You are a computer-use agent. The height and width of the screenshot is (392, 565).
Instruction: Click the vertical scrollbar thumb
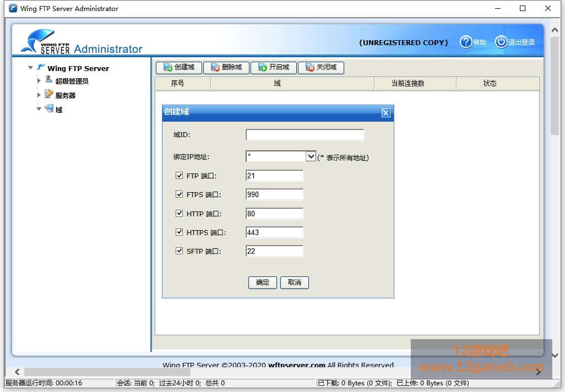(x=555, y=85)
